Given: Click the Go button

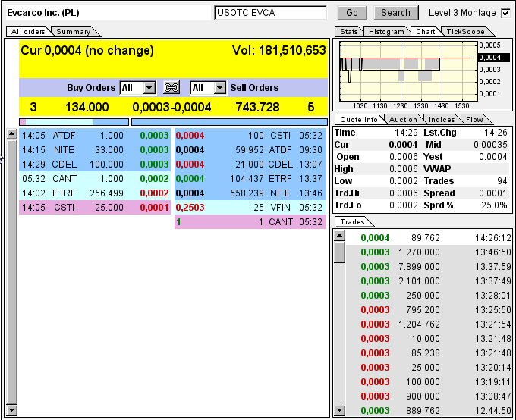Looking at the screenshot, I should coord(352,13).
